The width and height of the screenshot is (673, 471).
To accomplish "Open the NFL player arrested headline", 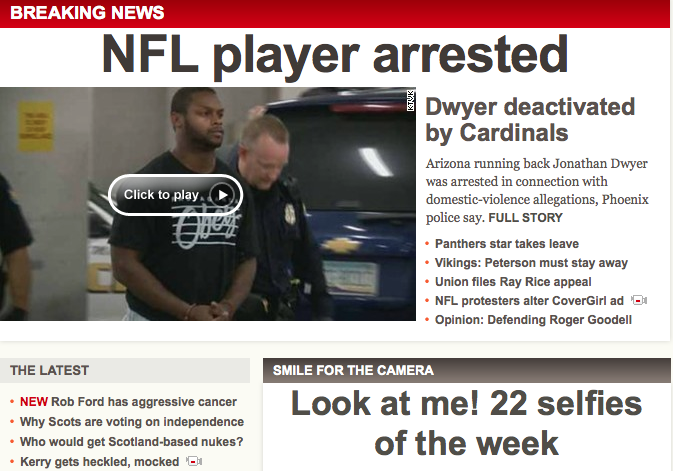I will [335, 56].
